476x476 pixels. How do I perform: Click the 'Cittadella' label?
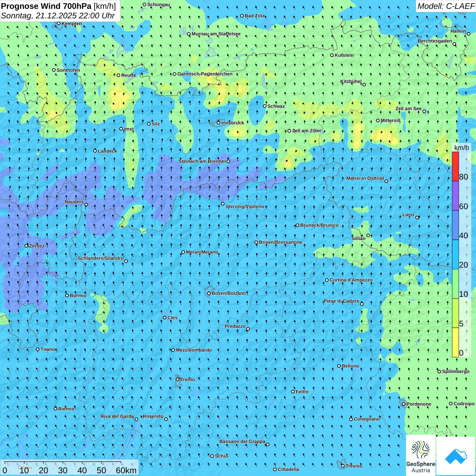tap(288, 469)
